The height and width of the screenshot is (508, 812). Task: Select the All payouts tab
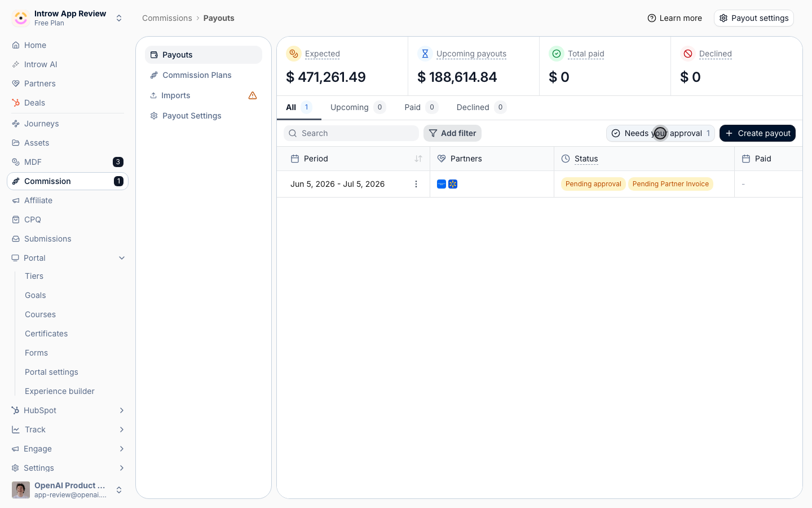tap(299, 107)
